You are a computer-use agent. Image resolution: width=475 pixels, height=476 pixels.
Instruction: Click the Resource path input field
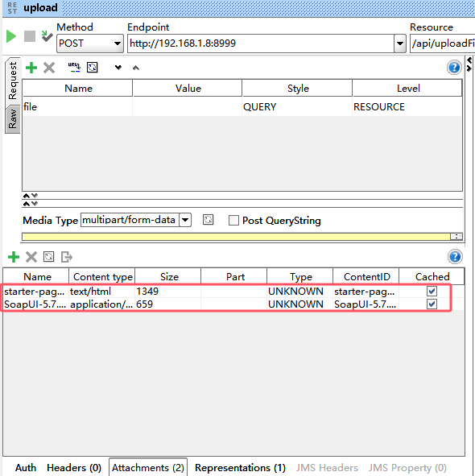point(443,43)
